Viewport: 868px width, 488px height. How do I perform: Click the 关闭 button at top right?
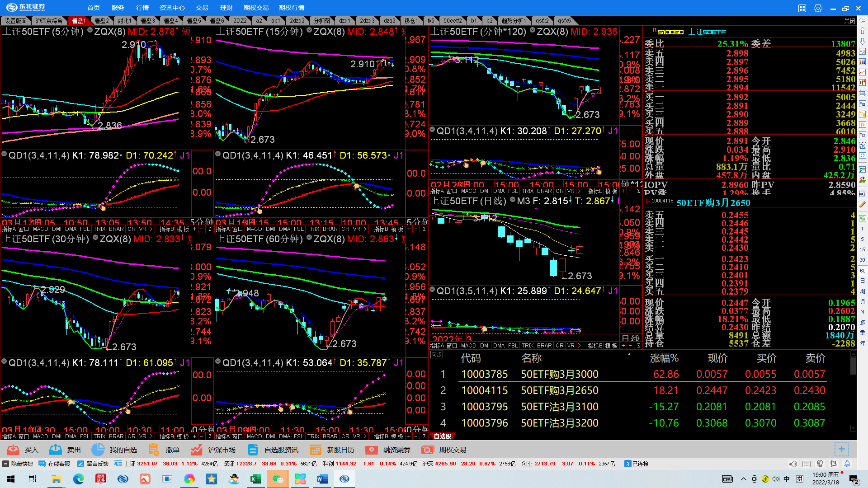[x=849, y=21]
